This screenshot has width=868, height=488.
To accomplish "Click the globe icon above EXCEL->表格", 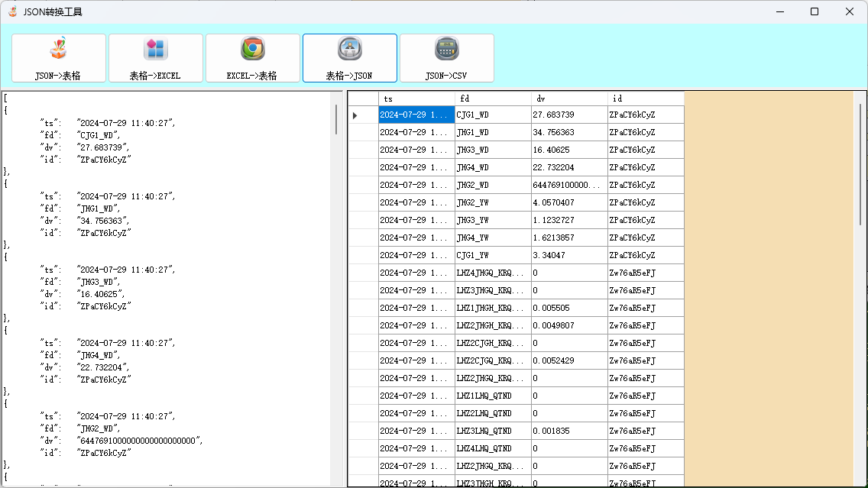I will point(253,47).
